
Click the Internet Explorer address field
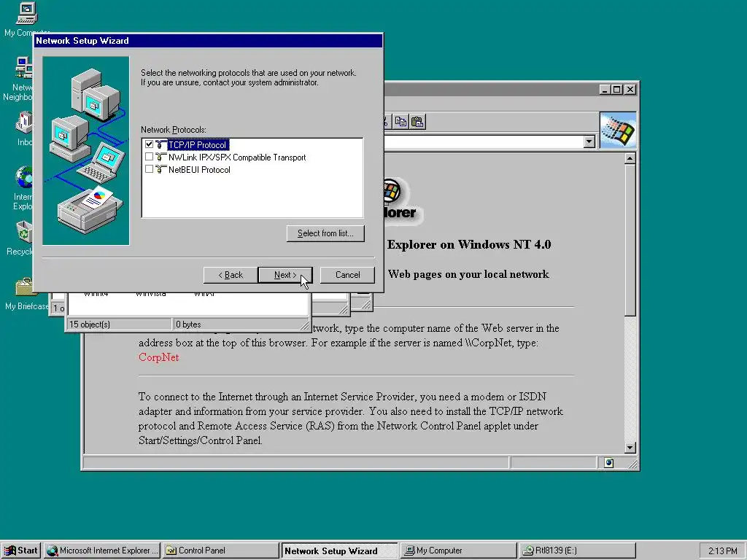(484, 141)
